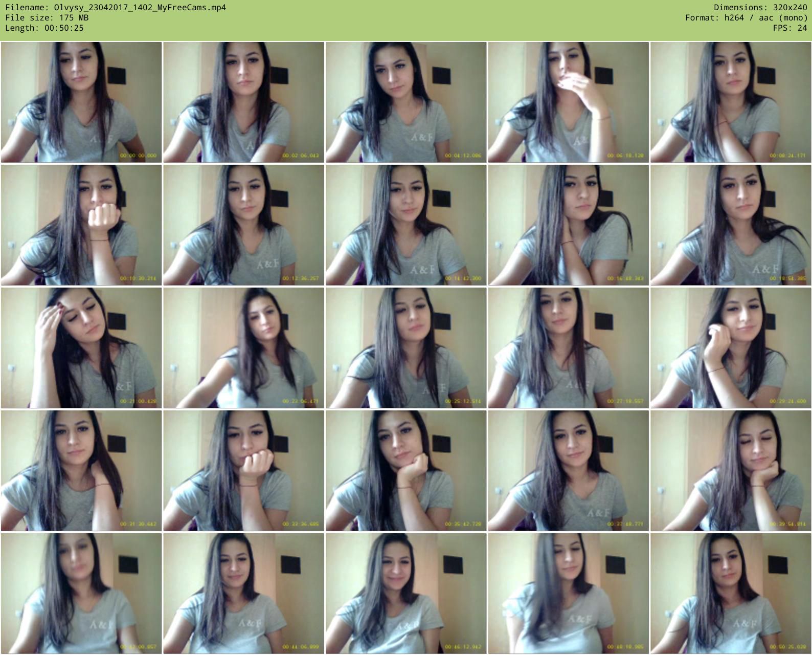This screenshot has height=655, width=812.
Task: Select the final frame at 00:50:25
Action: coord(731,594)
